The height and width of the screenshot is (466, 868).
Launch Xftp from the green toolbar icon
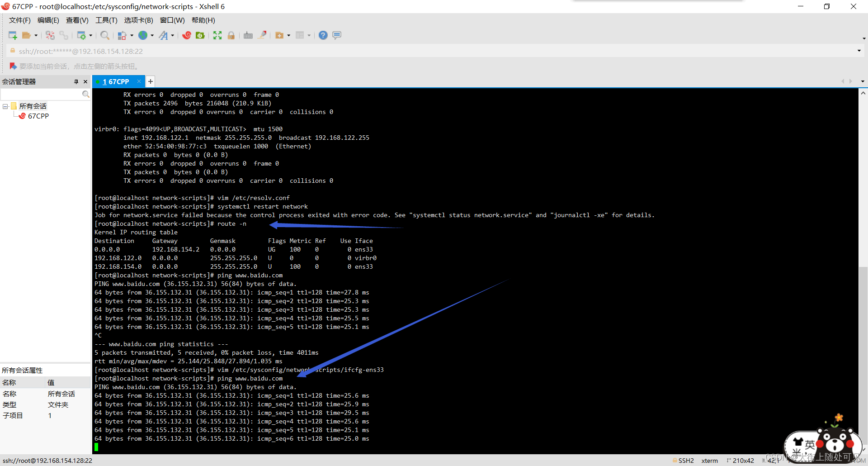pos(200,35)
